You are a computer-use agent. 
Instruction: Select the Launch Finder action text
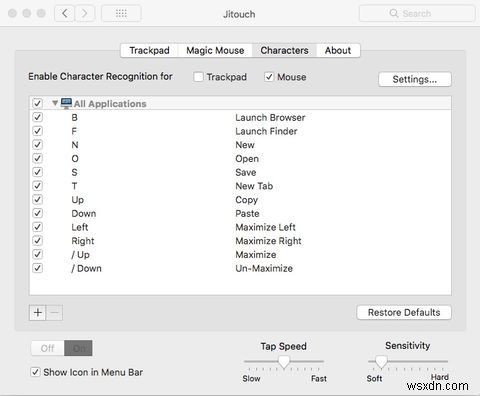266,131
